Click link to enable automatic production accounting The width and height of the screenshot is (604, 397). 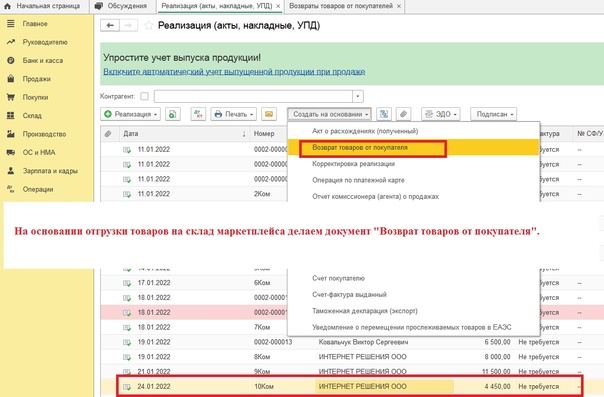click(234, 72)
